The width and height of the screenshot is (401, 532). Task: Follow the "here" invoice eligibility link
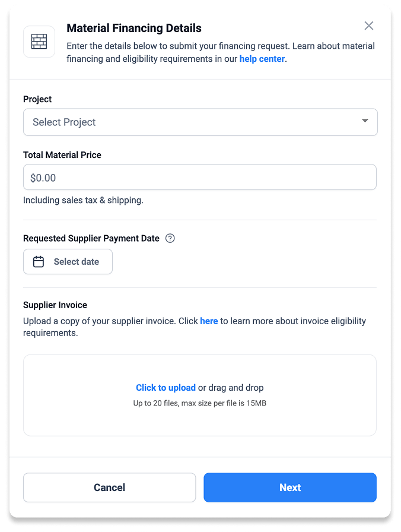(x=209, y=321)
